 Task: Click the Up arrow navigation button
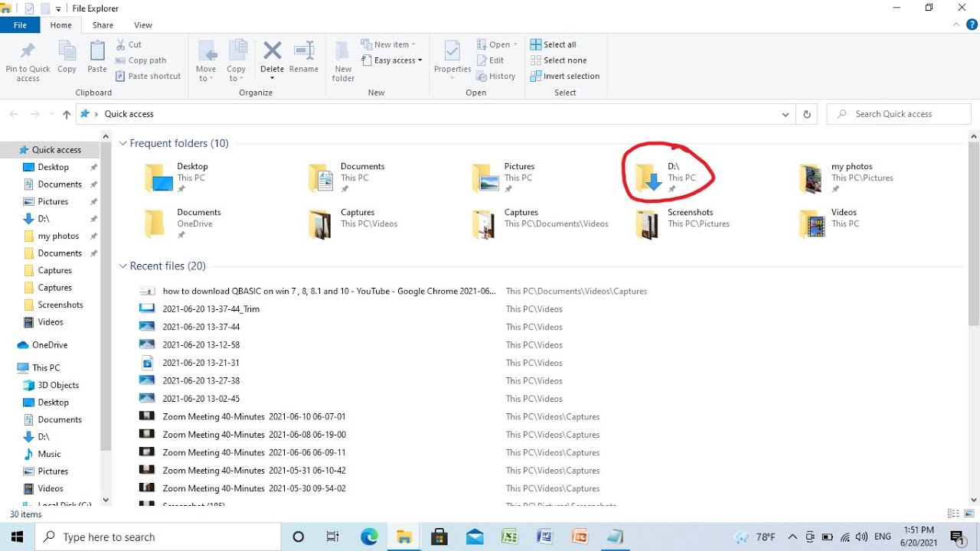pos(67,114)
